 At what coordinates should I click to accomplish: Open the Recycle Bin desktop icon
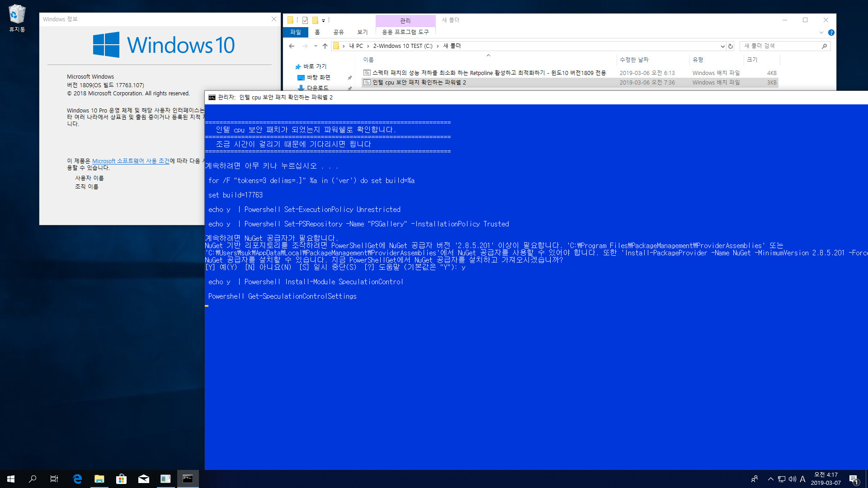coord(17,18)
